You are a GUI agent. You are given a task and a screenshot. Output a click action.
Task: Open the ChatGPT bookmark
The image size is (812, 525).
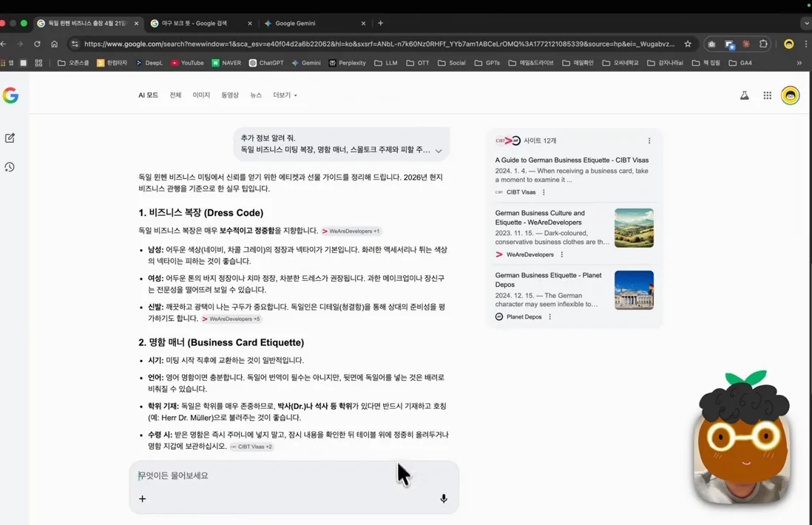[266, 63]
